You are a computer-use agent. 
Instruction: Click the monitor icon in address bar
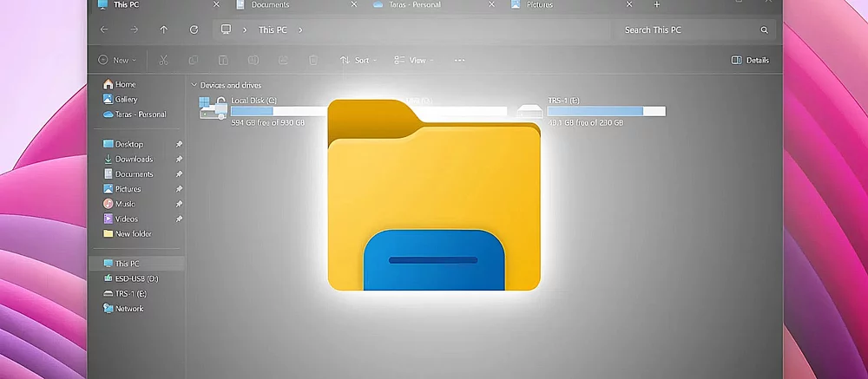tap(226, 29)
